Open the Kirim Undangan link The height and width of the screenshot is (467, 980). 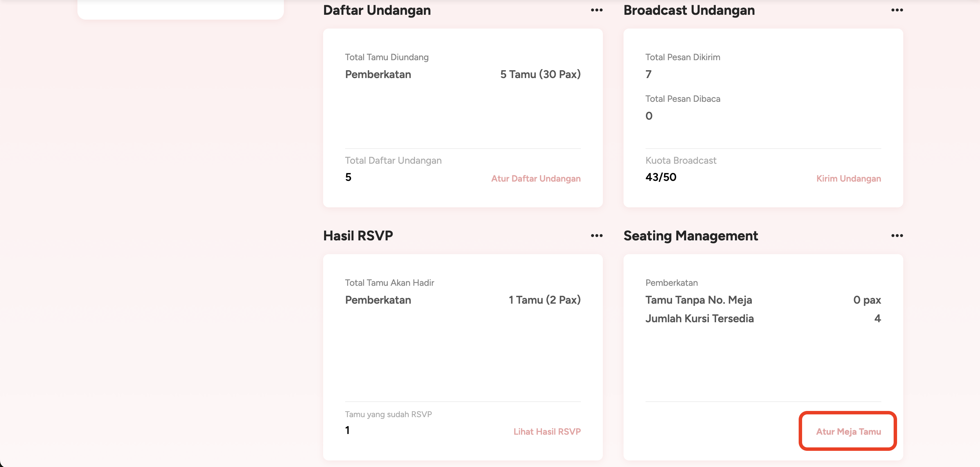(848, 178)
